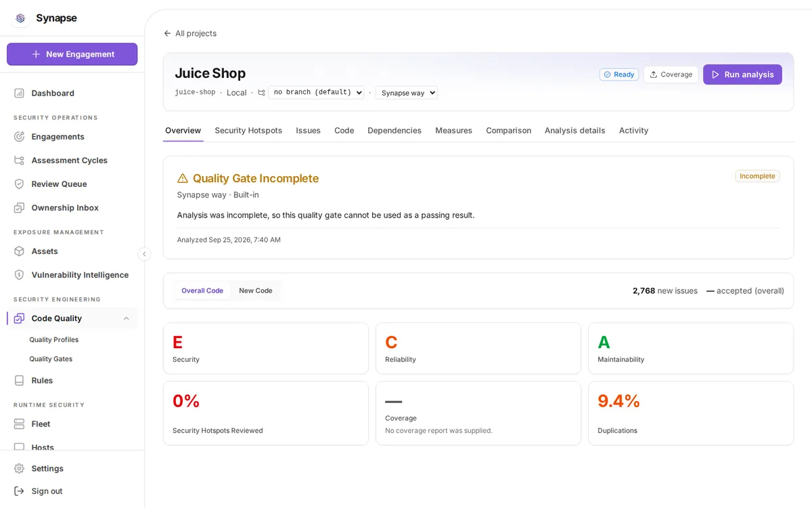This screenshot has width=812, height=508.
Task: Click the Code Quality icon
Action: [19, 318]
